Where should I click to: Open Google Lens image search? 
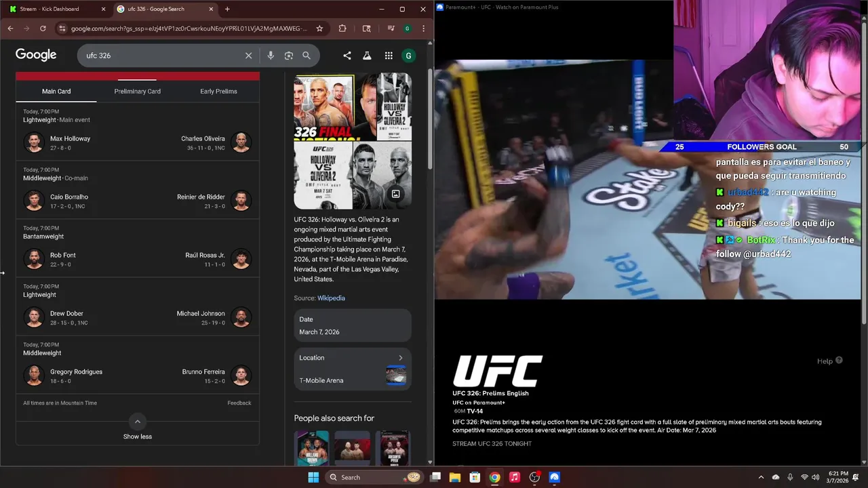click(x=289, y=56)
